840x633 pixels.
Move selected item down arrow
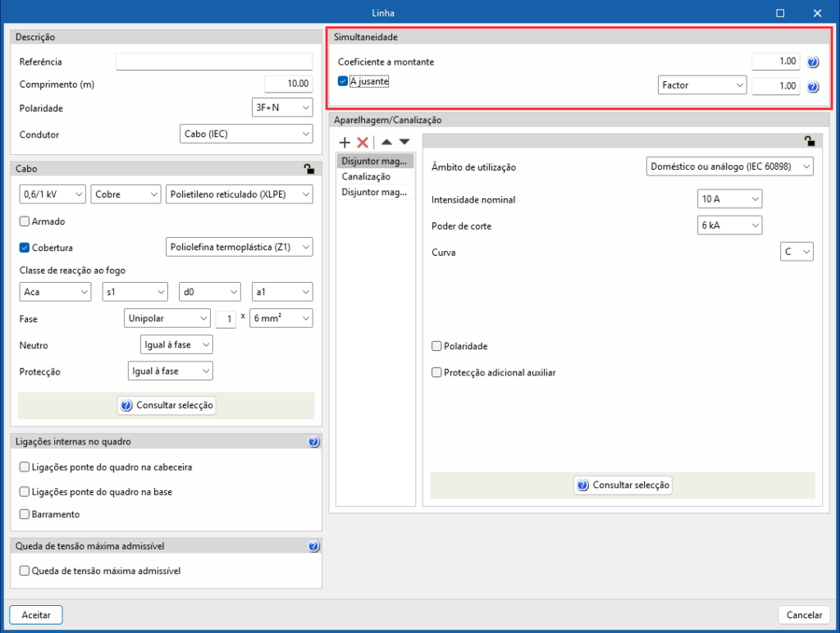point(404,142)
